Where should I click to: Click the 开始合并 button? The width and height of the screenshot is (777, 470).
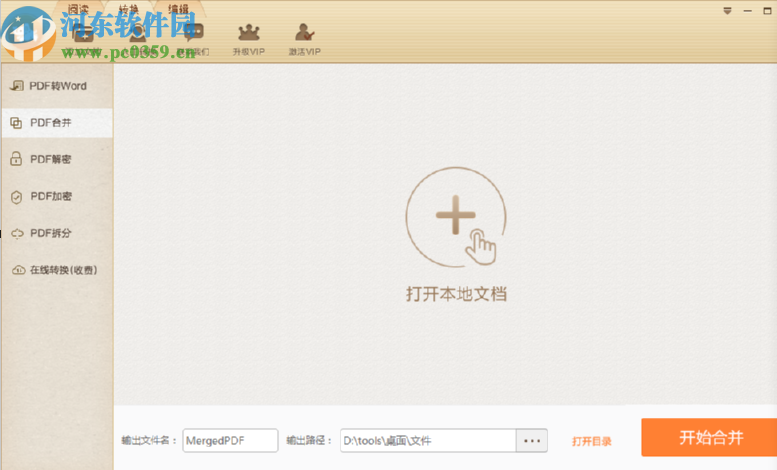[710, 437]
